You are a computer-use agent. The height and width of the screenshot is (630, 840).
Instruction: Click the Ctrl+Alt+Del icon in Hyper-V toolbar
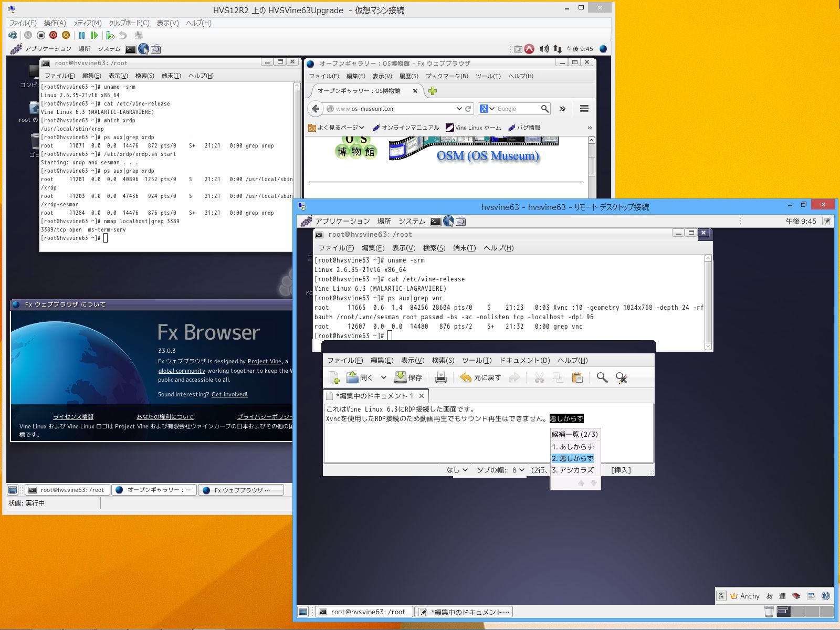(13, 35)
